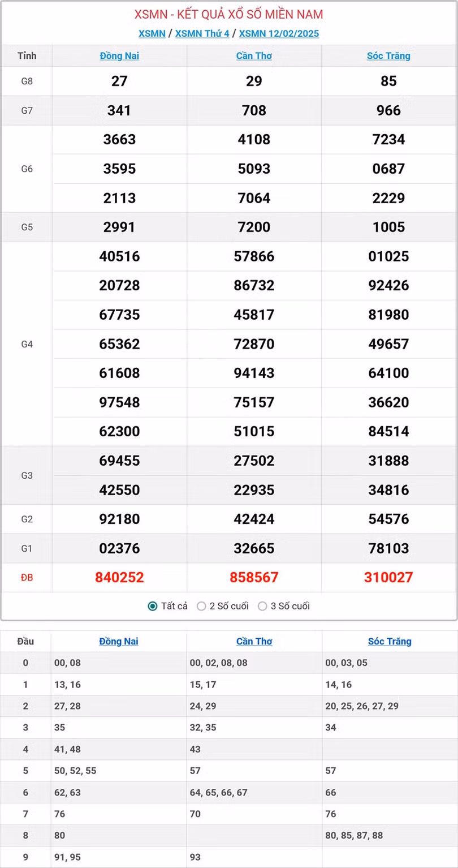Click the red ĐB prize row label
The width and height of the screenshot is (458, 868).
[27, 578]
